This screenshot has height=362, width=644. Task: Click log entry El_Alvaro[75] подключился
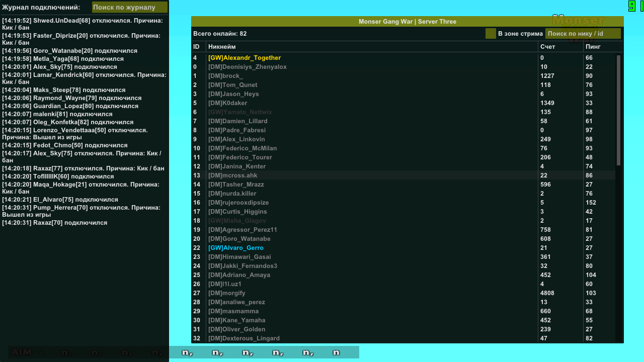pos(60,200)
